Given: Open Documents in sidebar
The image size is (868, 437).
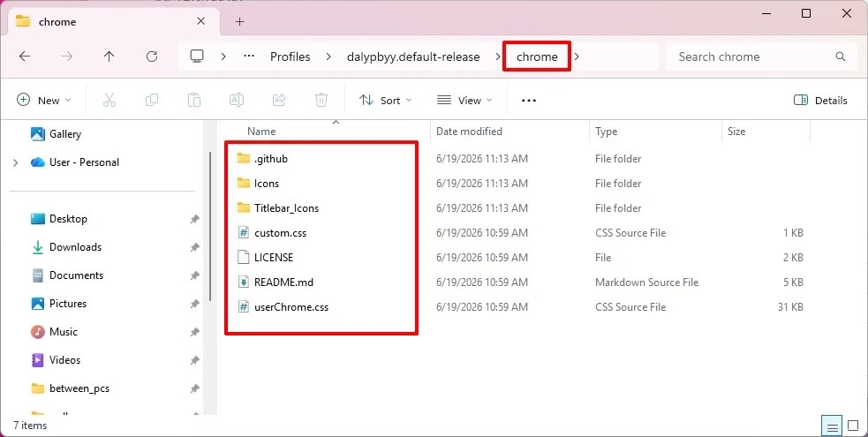Looking at the screenshot, I should coord(77,275).
